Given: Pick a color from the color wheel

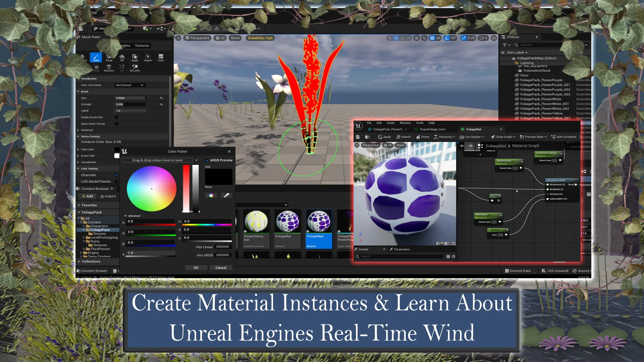Looking at the screenshot, I should point(152,188).
